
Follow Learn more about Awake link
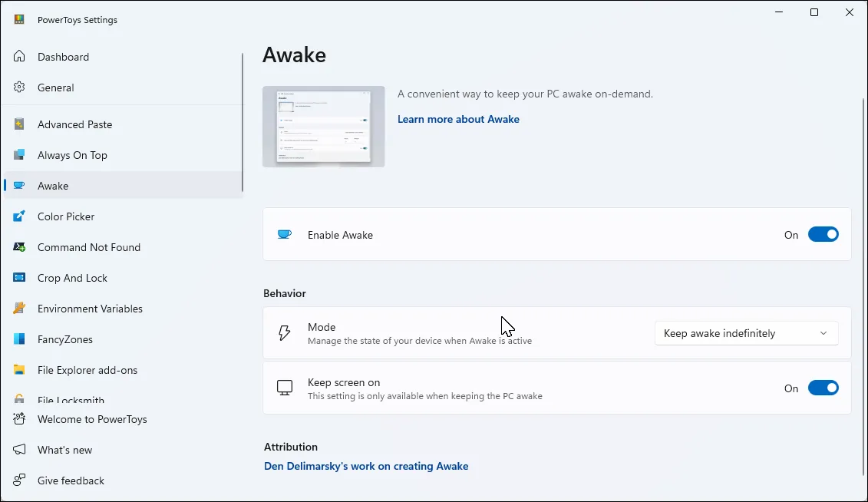[458, 119]
